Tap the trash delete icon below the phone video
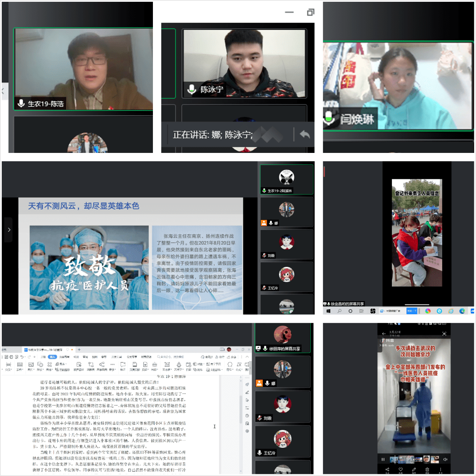The image size is (476, 476). tap(427, 470)
